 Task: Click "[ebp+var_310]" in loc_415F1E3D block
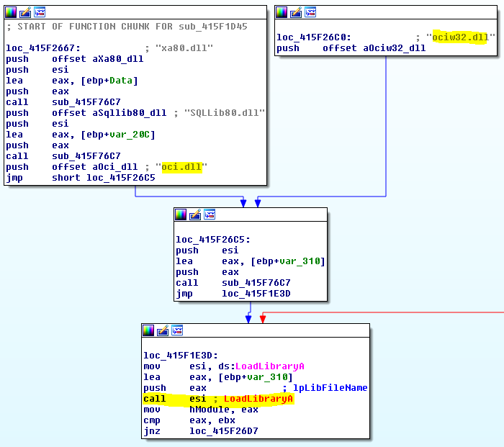256,377
